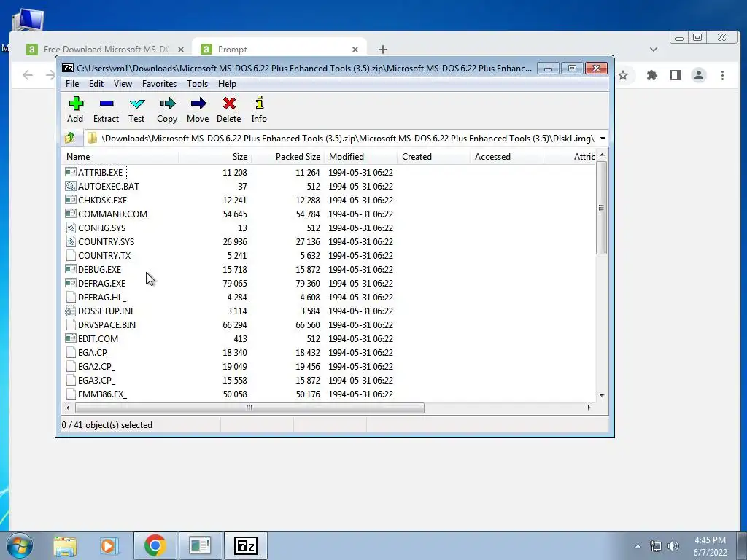Select the CONFIG.SYS file icon
The width and height of the screenshot is (747, 560).
click(71, 227)
